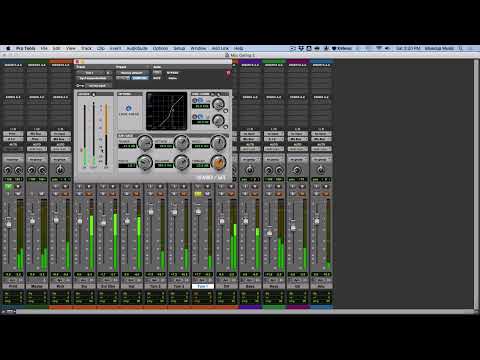The width and height of the screenshot is (480, 360).
Task: Open the Window menu
Action: [x=198, y=48]
